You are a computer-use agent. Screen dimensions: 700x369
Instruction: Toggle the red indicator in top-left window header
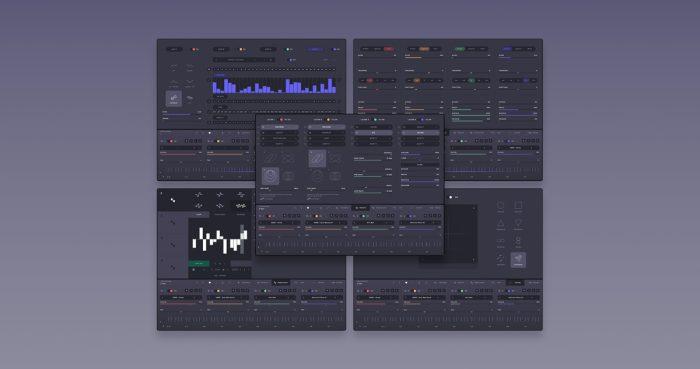pos(194,49)
